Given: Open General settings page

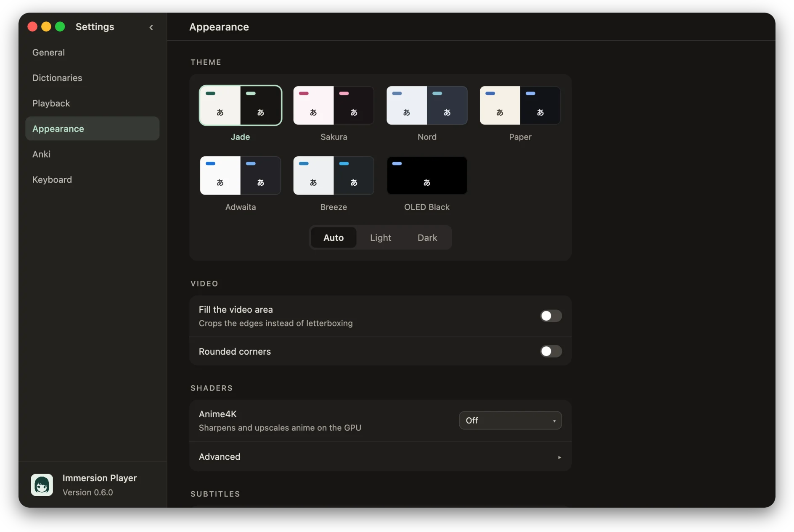Looking at the screenshot, I should click(93, 53).
